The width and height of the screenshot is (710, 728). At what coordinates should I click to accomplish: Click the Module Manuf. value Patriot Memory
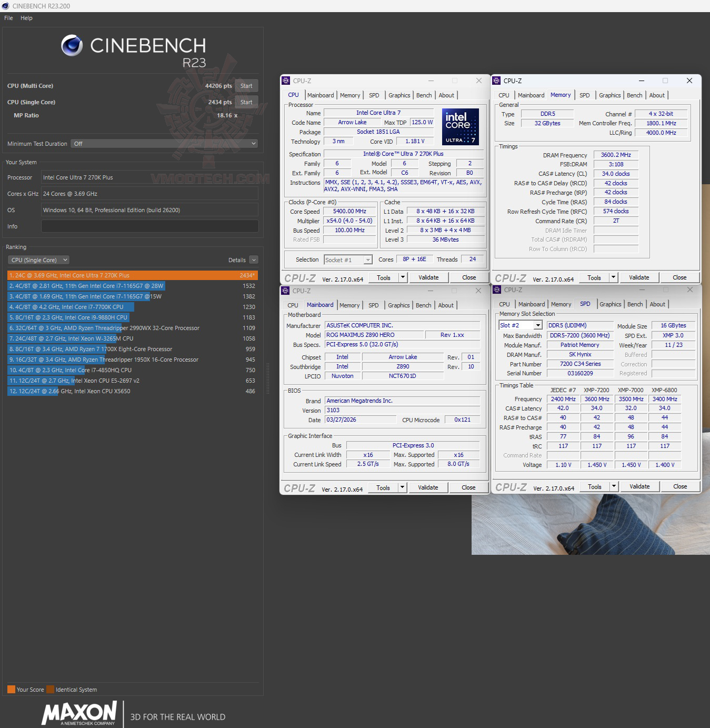(580, 345)
